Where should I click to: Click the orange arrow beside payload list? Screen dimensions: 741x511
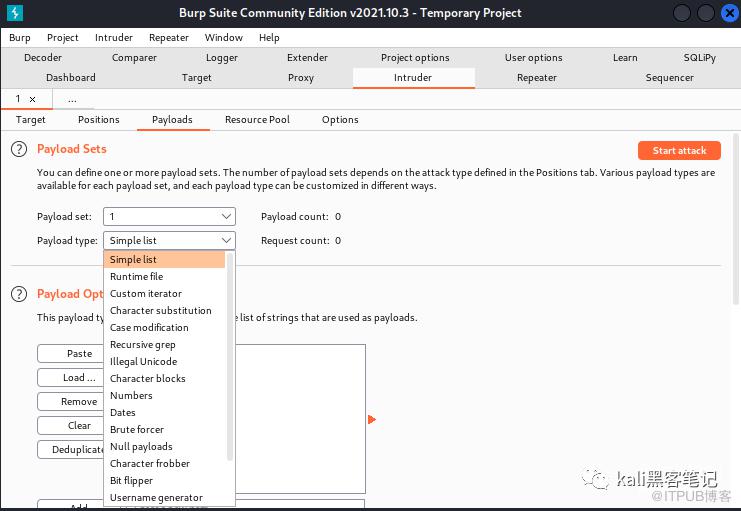point(372,419)
